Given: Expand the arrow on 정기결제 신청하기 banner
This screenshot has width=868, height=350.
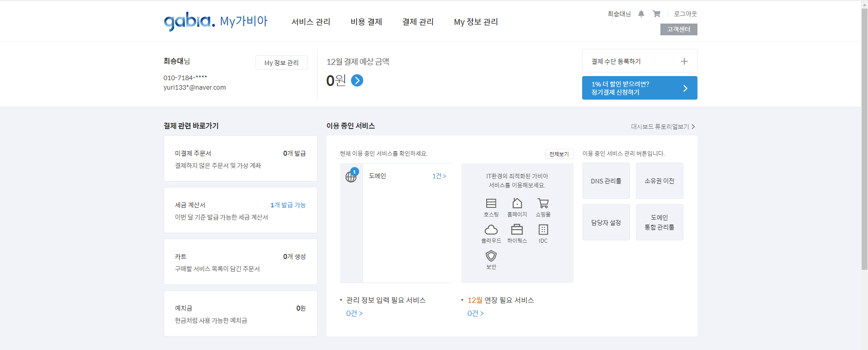Looking at the screenshot, I should (685, 88).
